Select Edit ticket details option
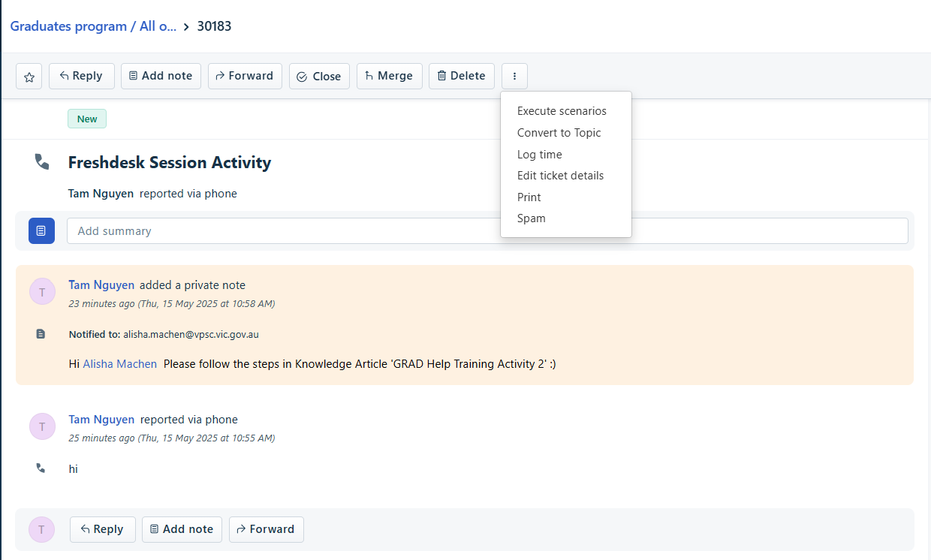This screenshot has width=931, height=560. tap(560, 176)
